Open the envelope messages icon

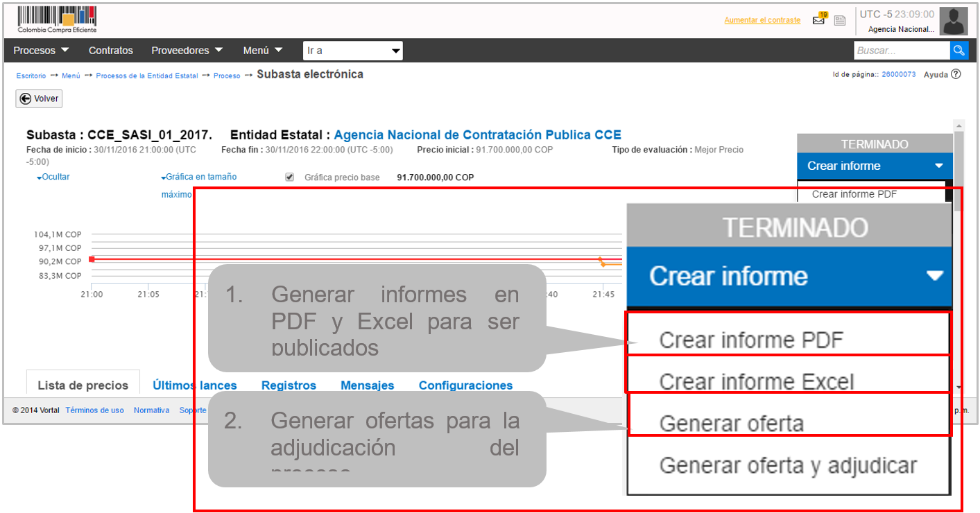(819, 20)
